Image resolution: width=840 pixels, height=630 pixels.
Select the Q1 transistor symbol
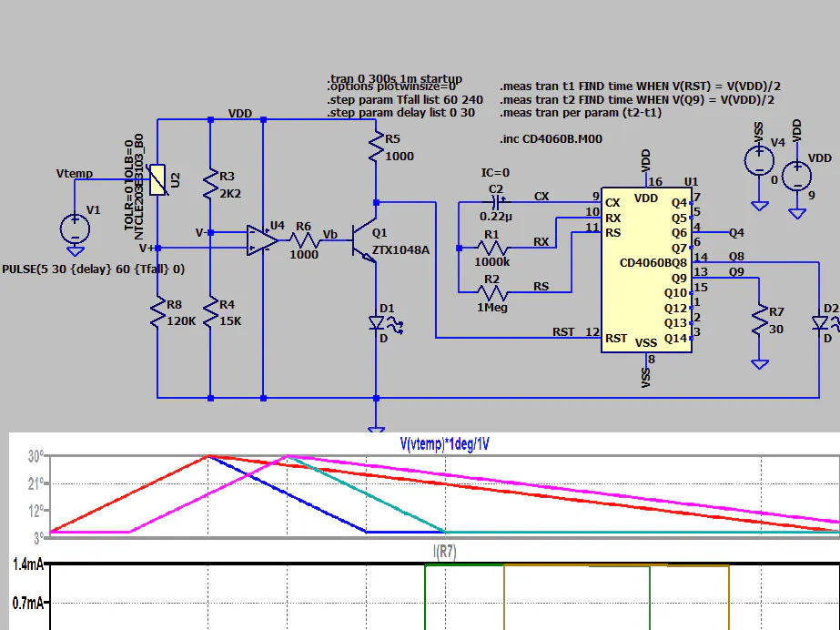pyautogui.click(x=365, y=240)
